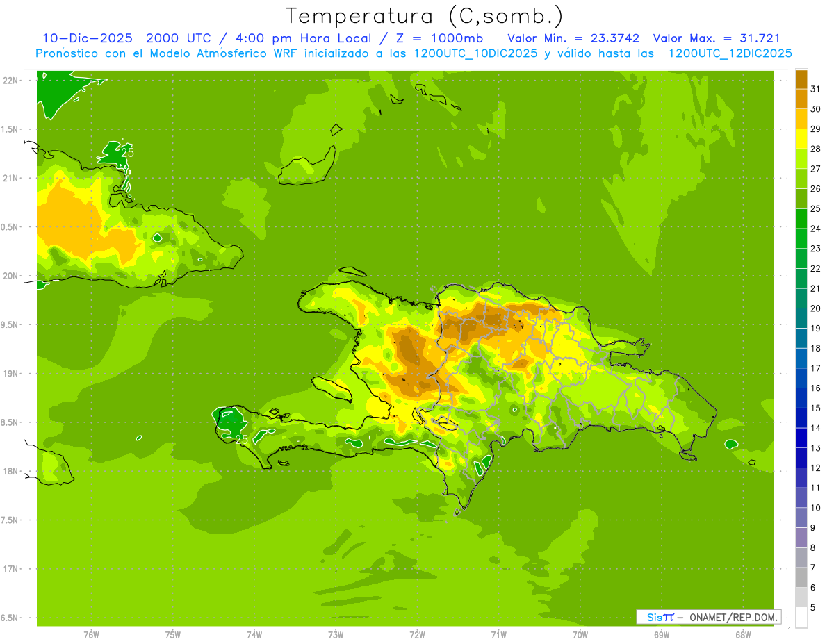834x644 pixels.
Task: Click the '72W' longitude axis label
Action: click(x=417, y=635)
